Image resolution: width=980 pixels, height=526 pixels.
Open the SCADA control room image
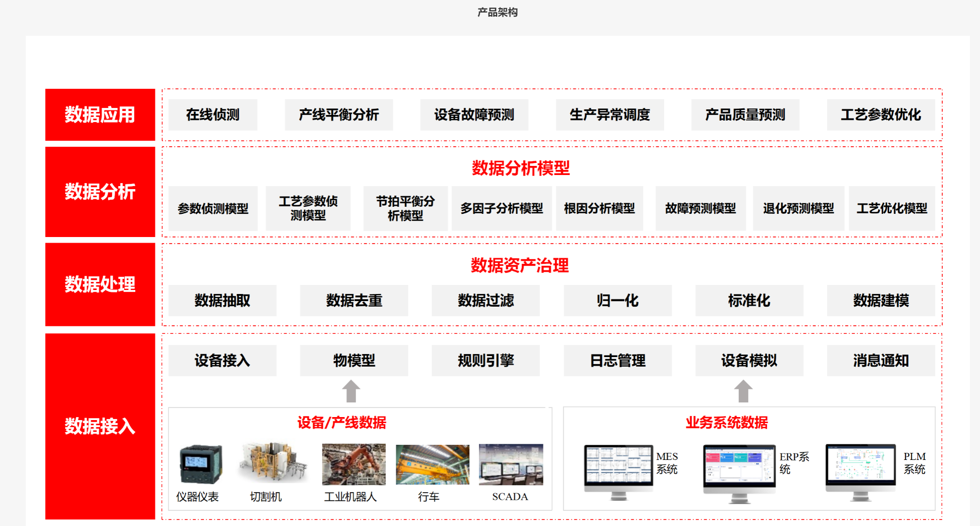511,464
